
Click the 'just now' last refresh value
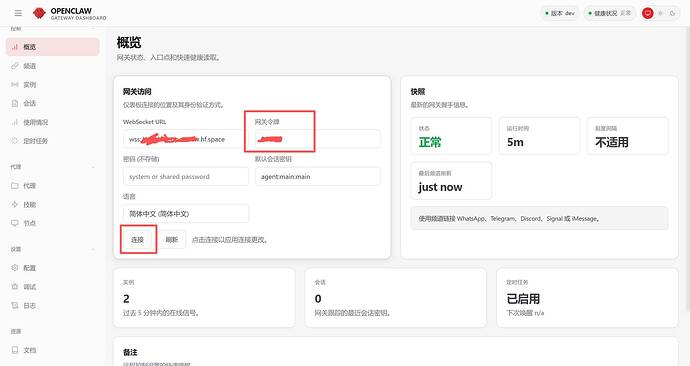pos(440,187)
